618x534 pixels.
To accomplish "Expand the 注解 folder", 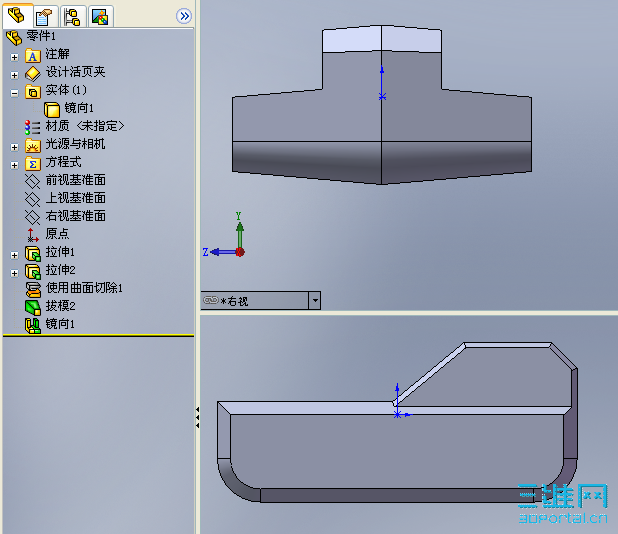I will click(x=14, y=58).
